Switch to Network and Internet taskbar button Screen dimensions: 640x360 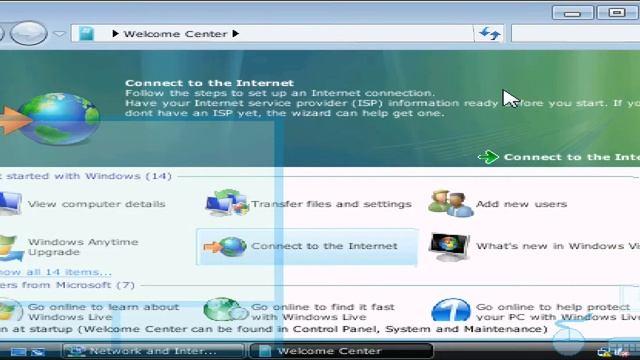coord(153,351)
